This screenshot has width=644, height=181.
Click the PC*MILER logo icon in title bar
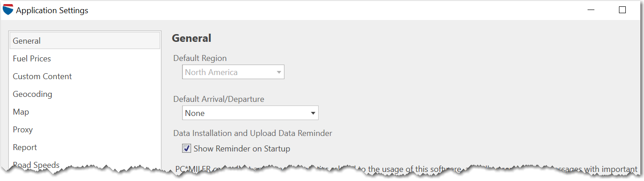pyautogui.click(x=8, y=10)
